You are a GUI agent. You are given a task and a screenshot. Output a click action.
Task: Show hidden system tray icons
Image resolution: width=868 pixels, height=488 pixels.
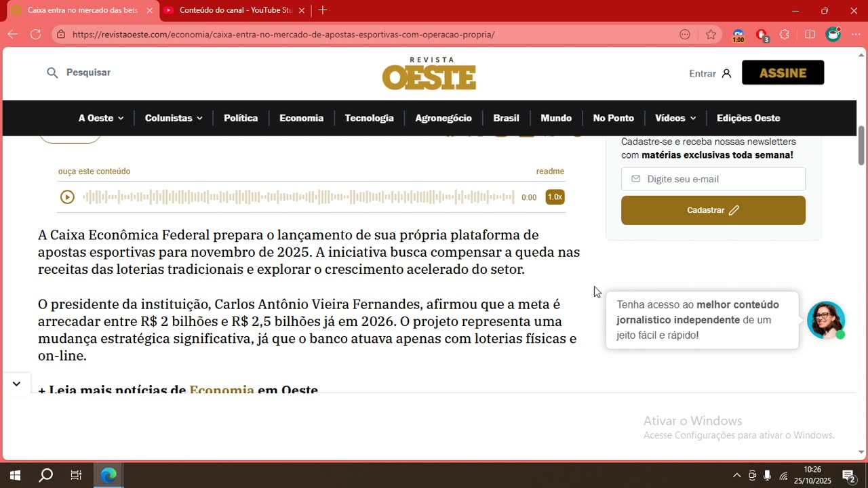[737, 476]
